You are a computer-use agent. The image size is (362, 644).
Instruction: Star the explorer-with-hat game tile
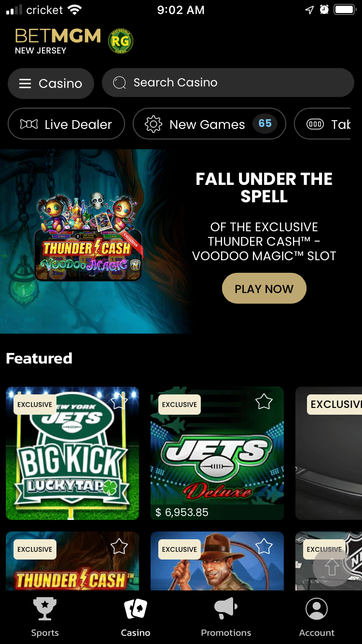point(264,546)
